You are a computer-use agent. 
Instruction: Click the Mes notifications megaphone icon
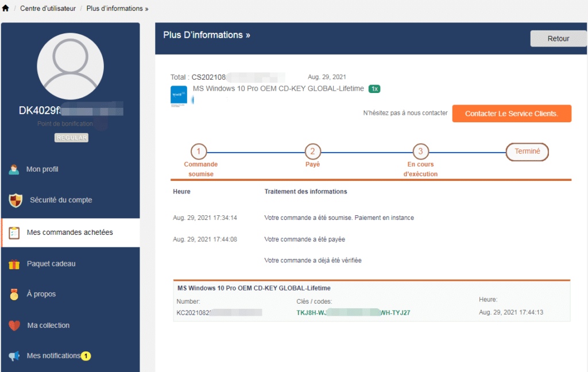tap(14, 356)
